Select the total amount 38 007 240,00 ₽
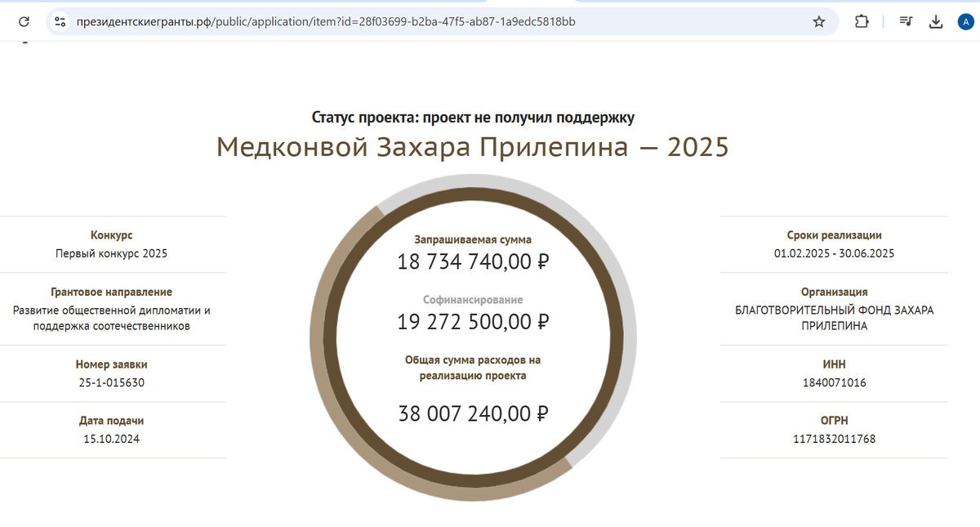 coord(473,413)
